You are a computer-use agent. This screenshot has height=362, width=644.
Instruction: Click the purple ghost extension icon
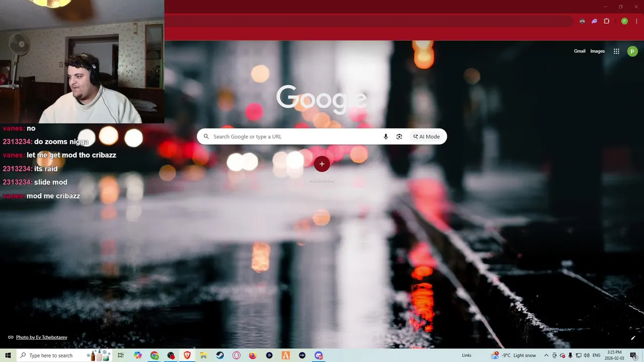click(x=594, y=21)
